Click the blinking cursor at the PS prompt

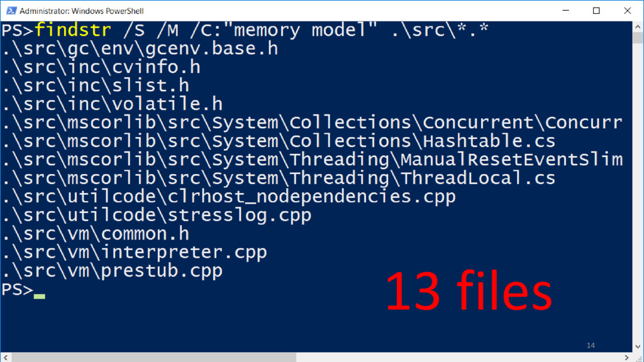[40, 297]
